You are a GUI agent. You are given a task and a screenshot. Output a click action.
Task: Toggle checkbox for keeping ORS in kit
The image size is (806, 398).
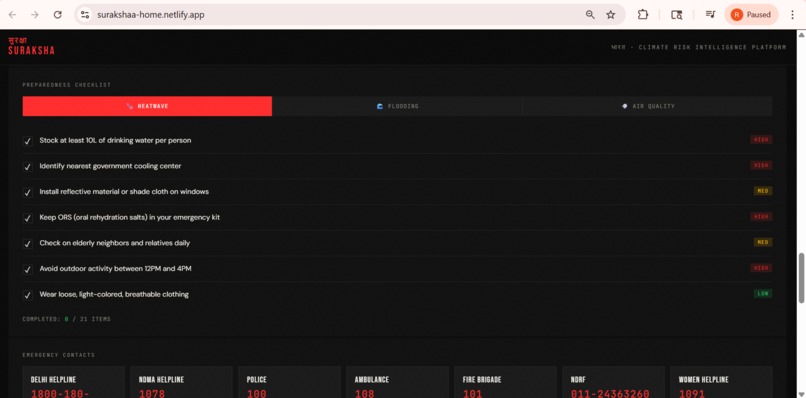pos(28,218)
